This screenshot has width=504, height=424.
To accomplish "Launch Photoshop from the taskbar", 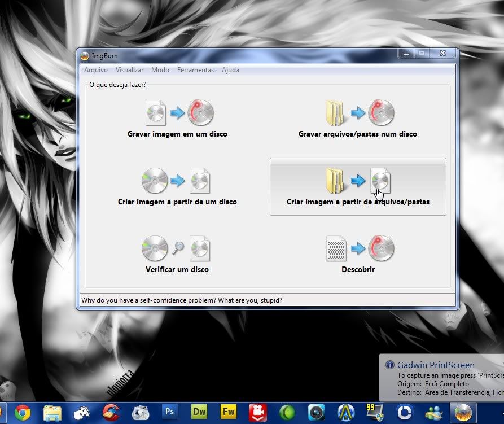I will click(170, 412).
